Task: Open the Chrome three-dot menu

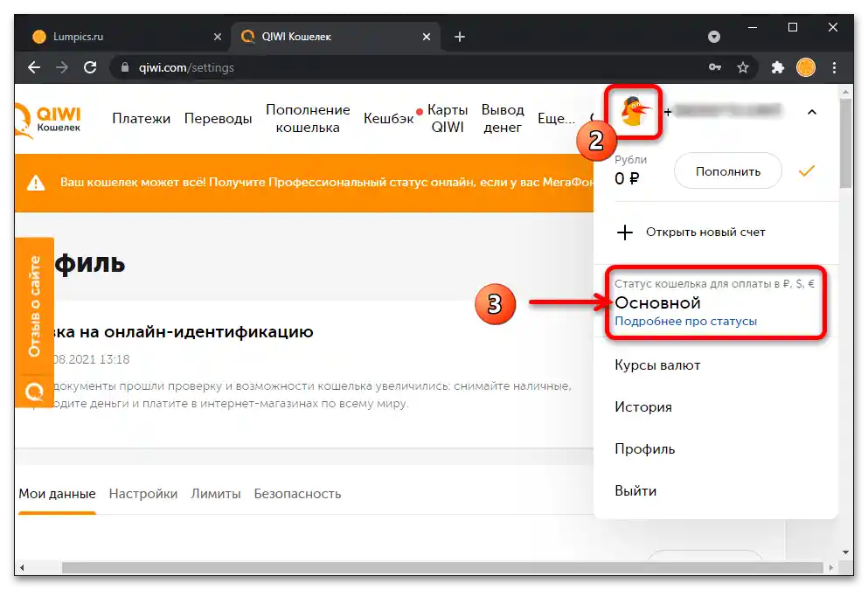Action: click(x=834, y=67)
